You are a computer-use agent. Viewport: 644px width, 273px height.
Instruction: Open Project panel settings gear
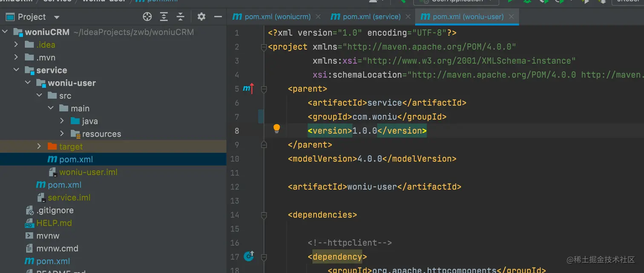coord(201,17)
